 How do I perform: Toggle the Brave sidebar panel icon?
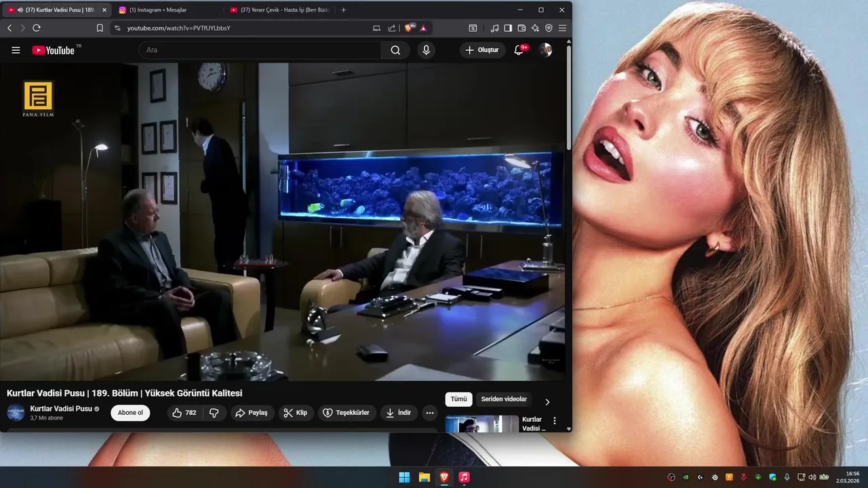pyautogui.click(x=508, y=28)
